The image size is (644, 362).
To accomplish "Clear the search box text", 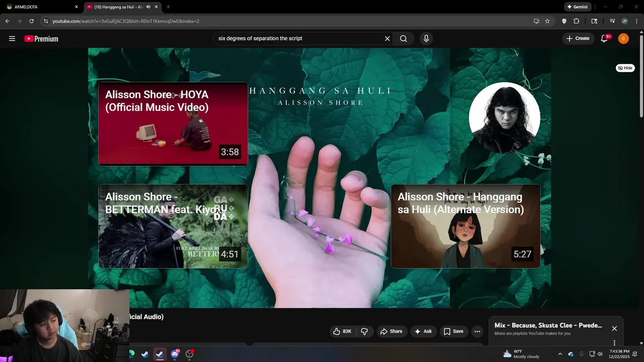I will pos(387,39).
